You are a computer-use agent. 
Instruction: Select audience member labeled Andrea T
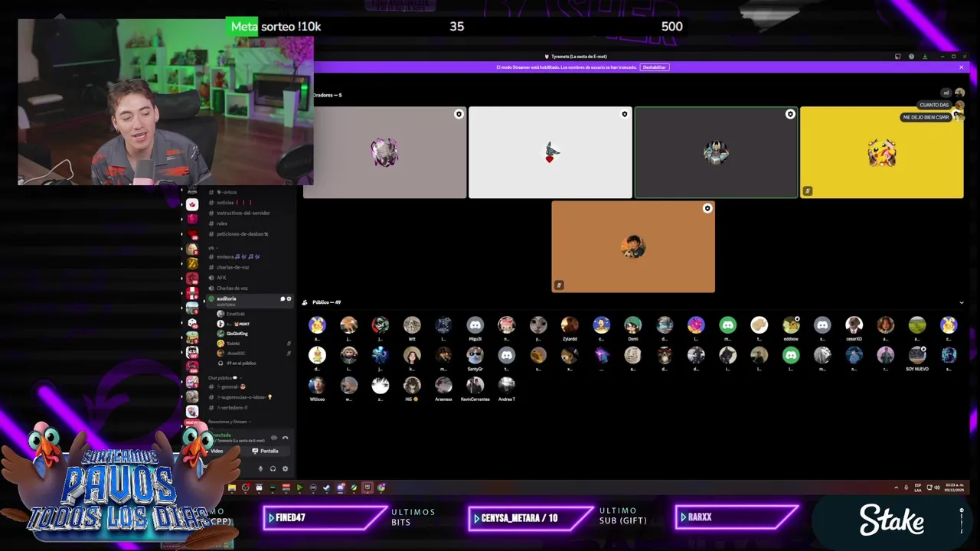506,389
